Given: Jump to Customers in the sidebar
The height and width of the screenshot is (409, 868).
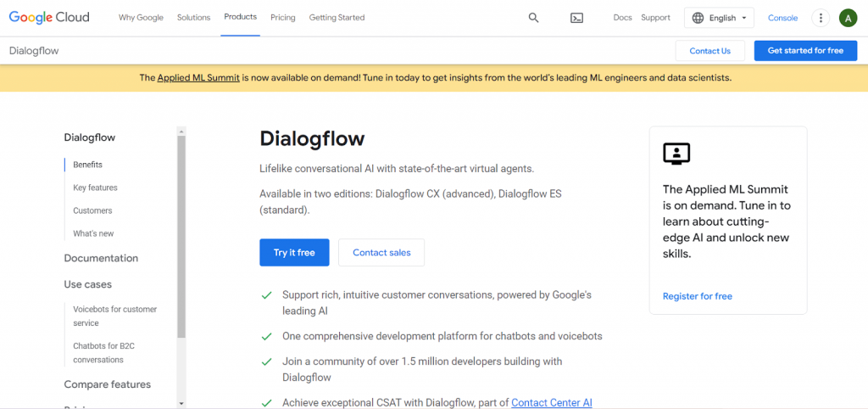Looking at the screenshot, I should click(92, 210).
